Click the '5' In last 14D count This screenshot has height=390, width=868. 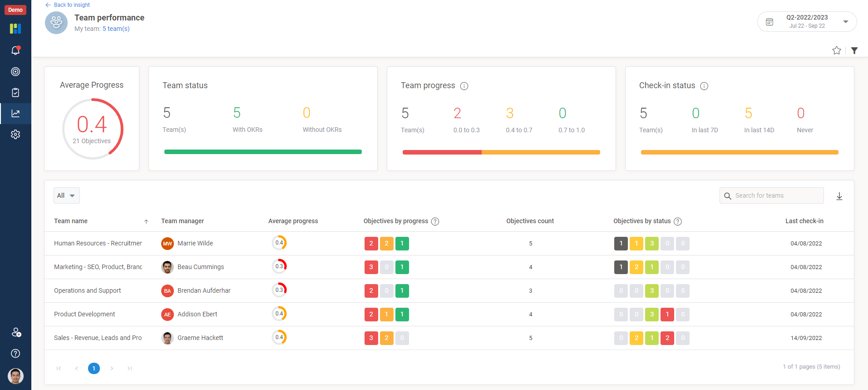click(x=749, y=113)
